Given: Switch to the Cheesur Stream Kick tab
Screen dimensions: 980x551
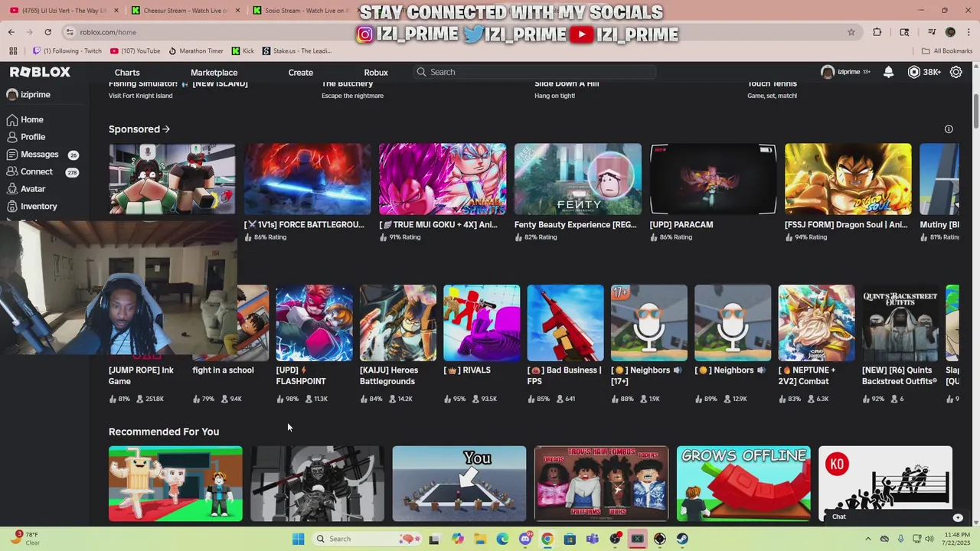Looking at the screenshot, I should click(186, 11).
